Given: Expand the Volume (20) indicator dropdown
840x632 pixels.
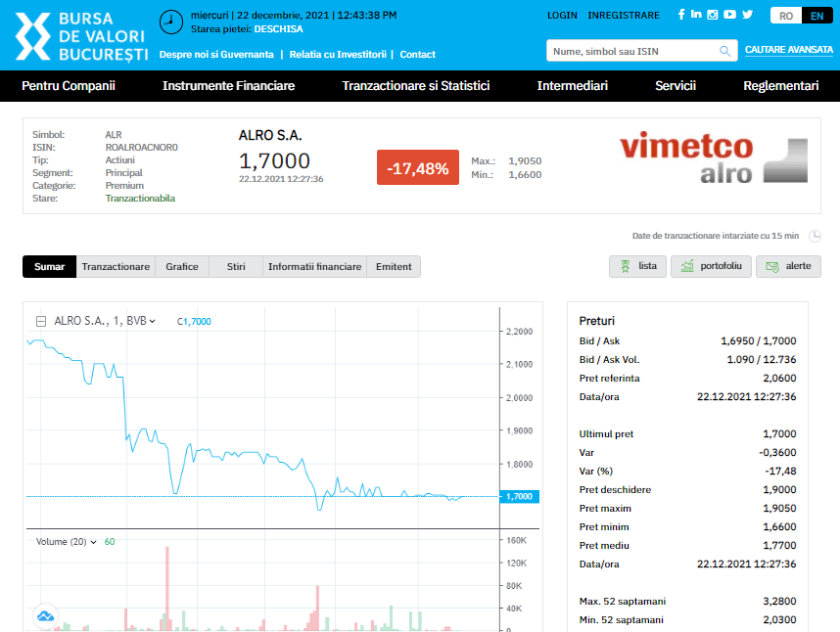Looking at the screenshot, I should tap(94, 542).
